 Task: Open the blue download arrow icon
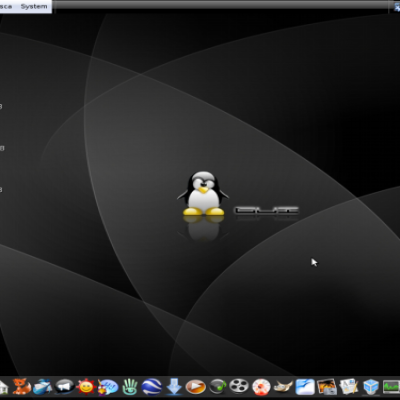[x=174, y=387]
